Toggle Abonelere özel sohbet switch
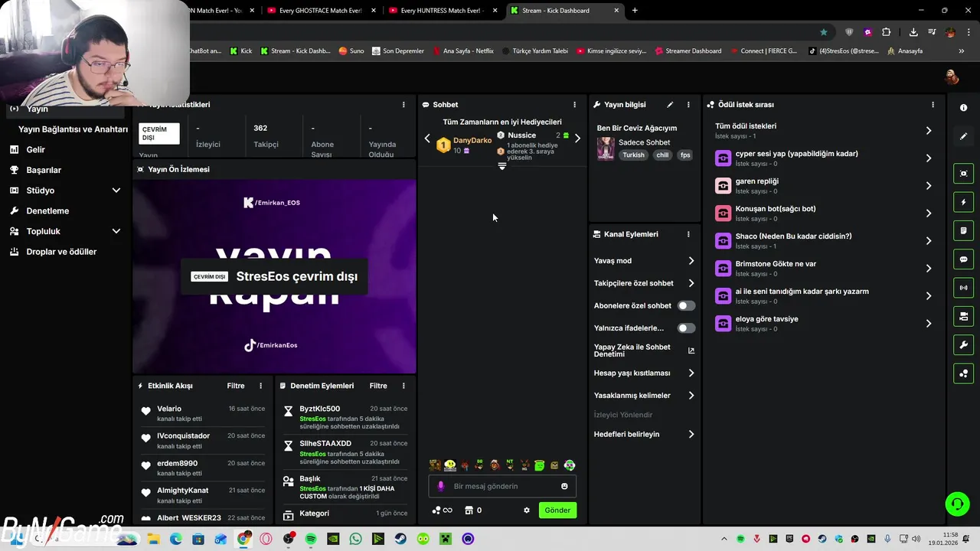 click(686, 305)
